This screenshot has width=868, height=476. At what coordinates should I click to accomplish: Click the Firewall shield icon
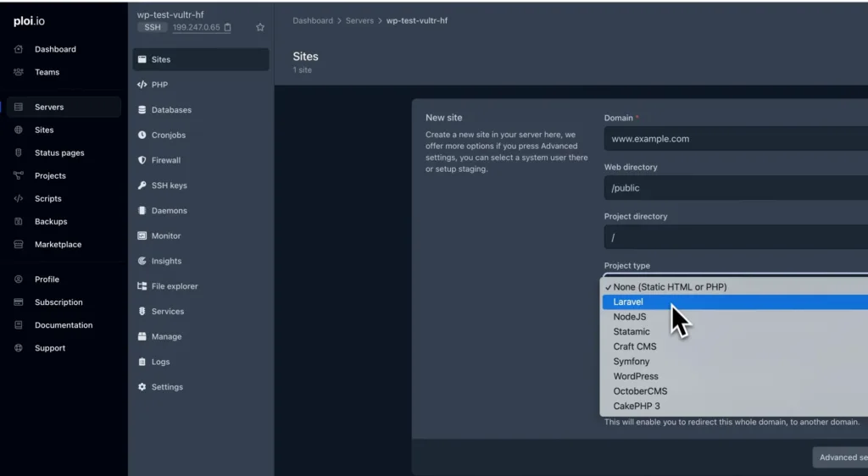[x=142, y=160]
